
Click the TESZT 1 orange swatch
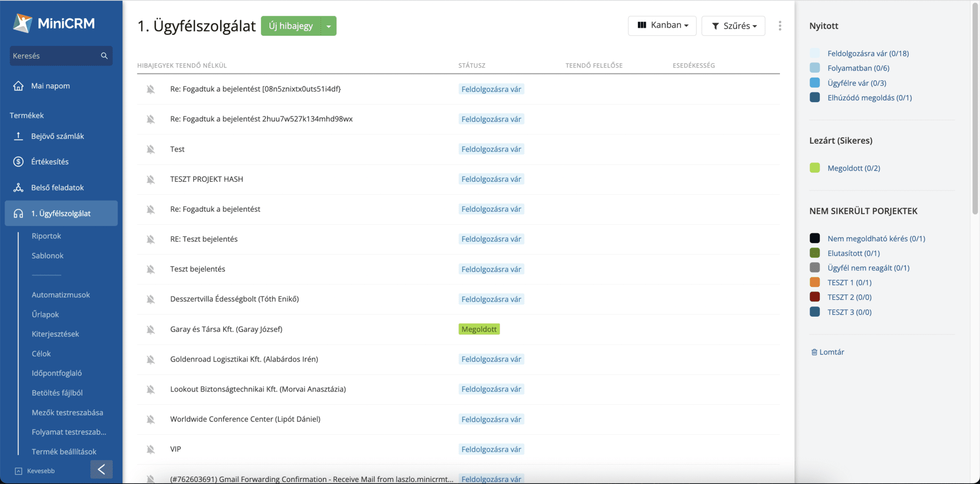pyautogui.click(x=815, y=282)
